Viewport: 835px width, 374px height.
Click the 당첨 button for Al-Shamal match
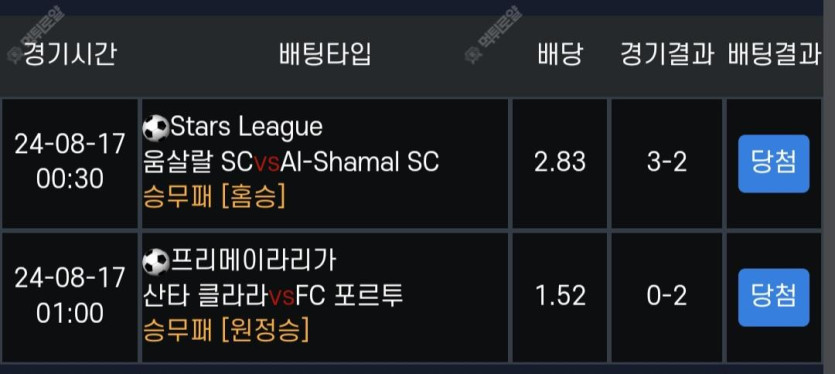click(773, 164)
